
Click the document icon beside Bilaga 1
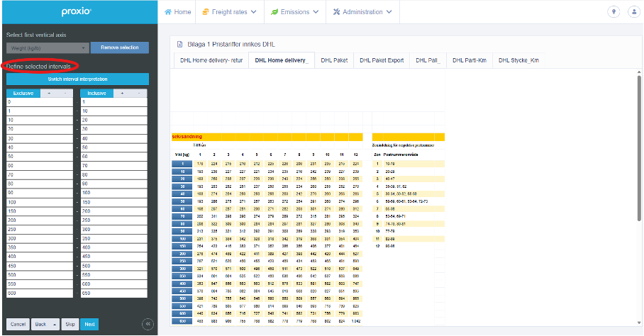[179, 45]
